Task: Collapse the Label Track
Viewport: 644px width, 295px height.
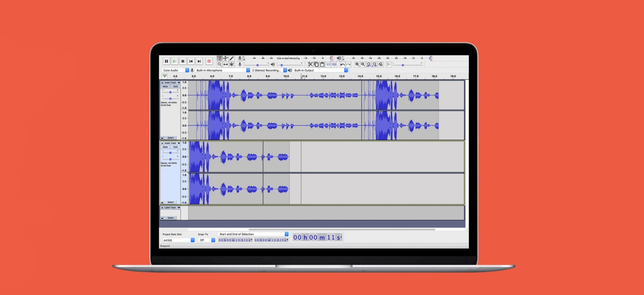Action: (162, 218)
